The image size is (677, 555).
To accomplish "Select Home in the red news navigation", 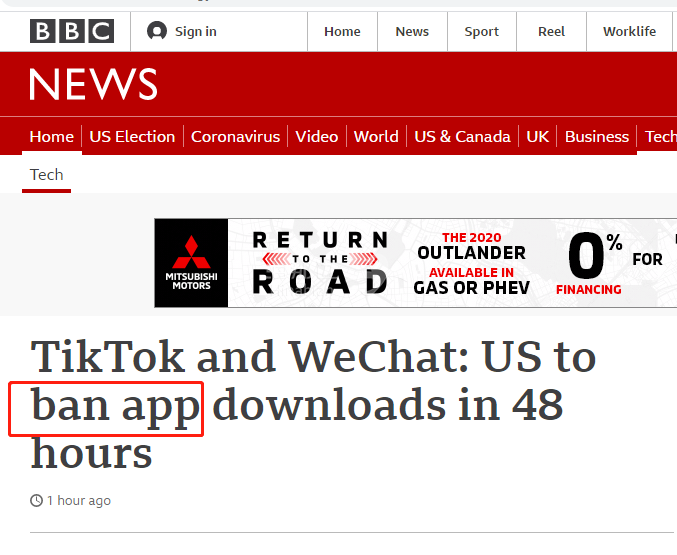I will point(52,136).
